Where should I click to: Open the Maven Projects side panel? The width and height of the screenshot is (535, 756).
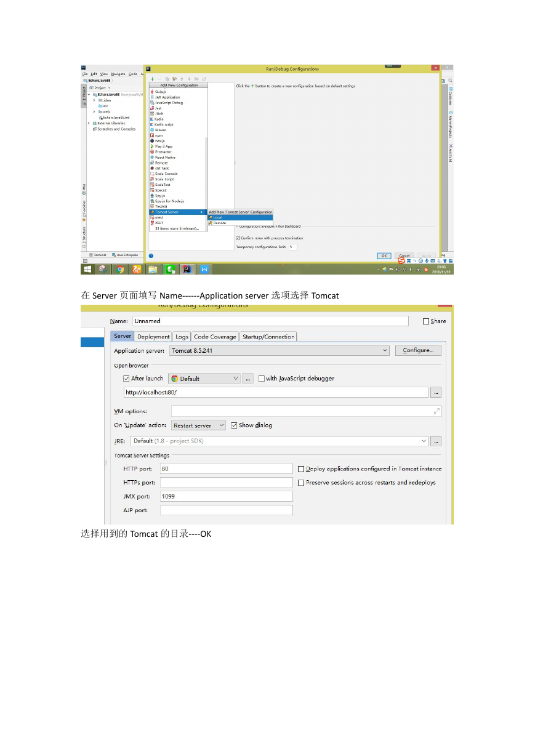[450, 124]
